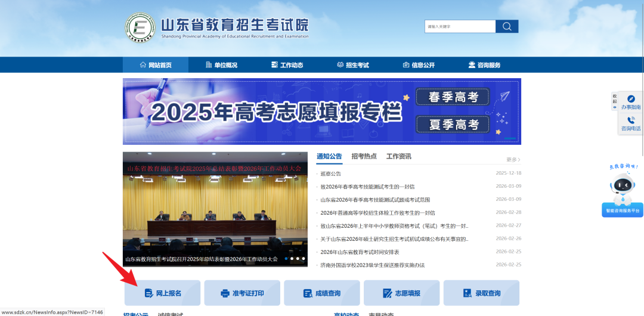Switch to the 工作资讯 tab

[398, 157]
